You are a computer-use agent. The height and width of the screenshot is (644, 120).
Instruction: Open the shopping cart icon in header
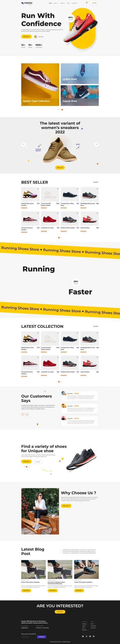87,3
